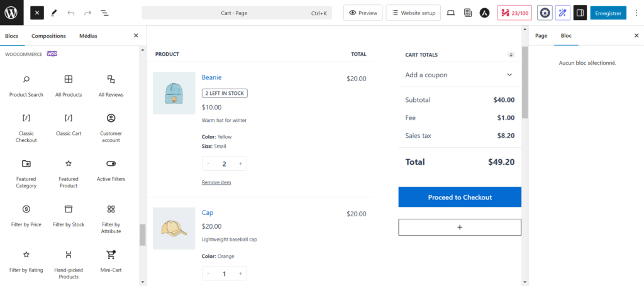Add the Filter by Price block
Screen dimensions: 644x286
coord(26,215)
